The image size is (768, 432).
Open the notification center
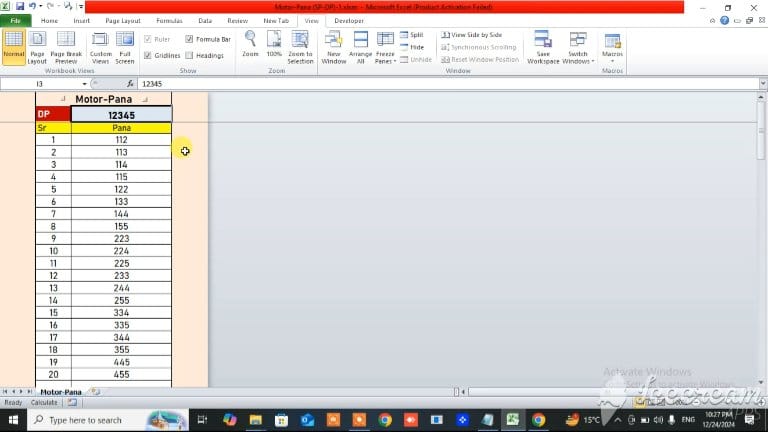(749, 420)
